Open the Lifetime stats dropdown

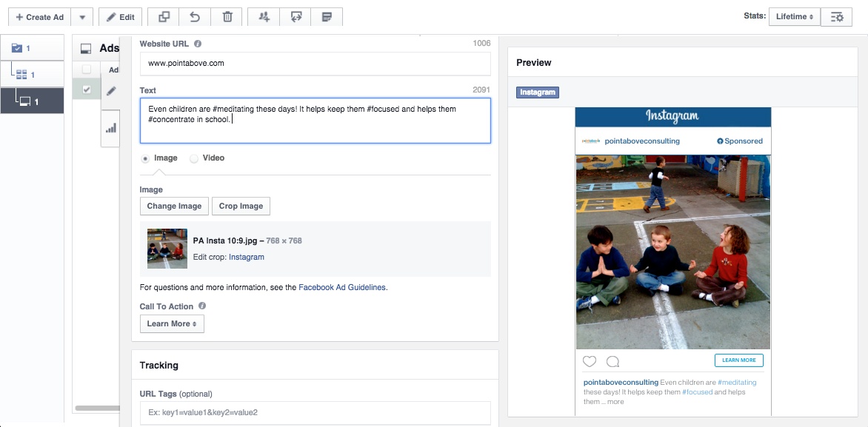794,16
